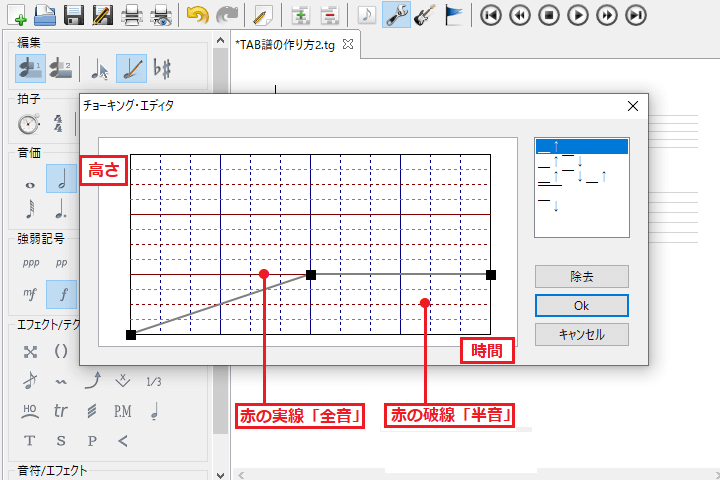Toggle voice 1 selection button
The image size is (720, 480).
[30, 69]
